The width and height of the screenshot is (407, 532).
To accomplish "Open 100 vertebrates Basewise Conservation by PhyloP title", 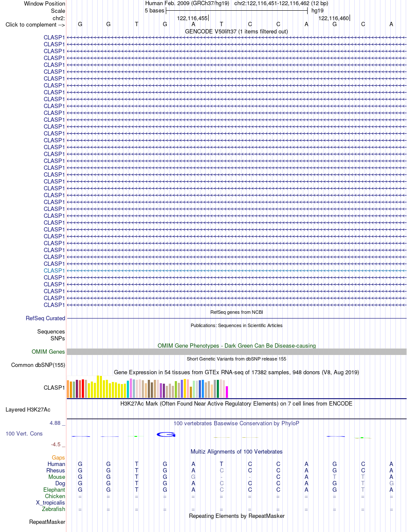I will pyautogui.click(x=236, y=424).
